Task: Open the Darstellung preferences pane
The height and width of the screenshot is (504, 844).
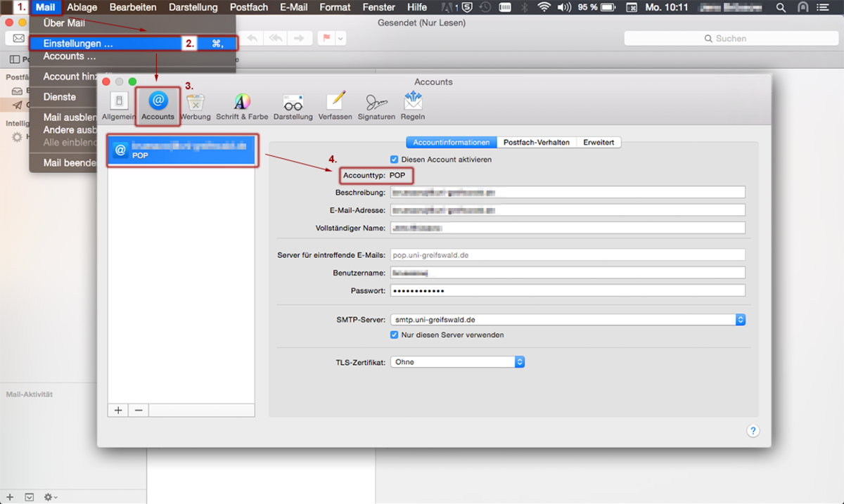Action: point(293,105)
